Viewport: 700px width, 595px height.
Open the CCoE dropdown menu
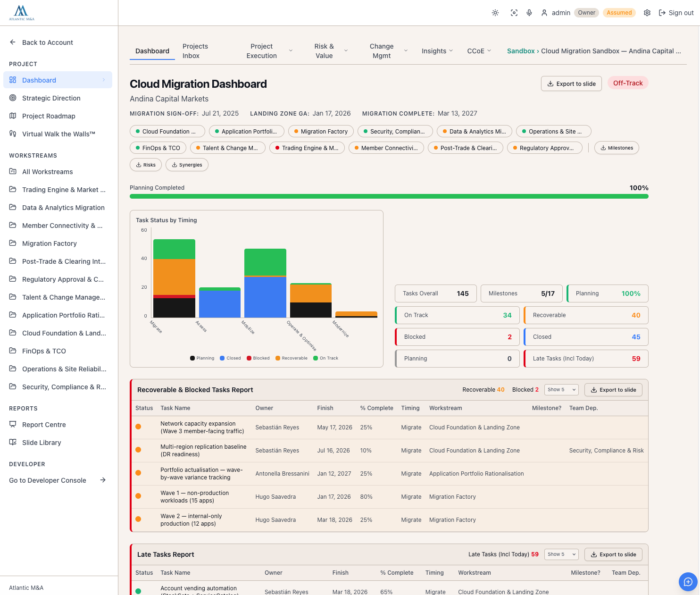coord(479,51)
